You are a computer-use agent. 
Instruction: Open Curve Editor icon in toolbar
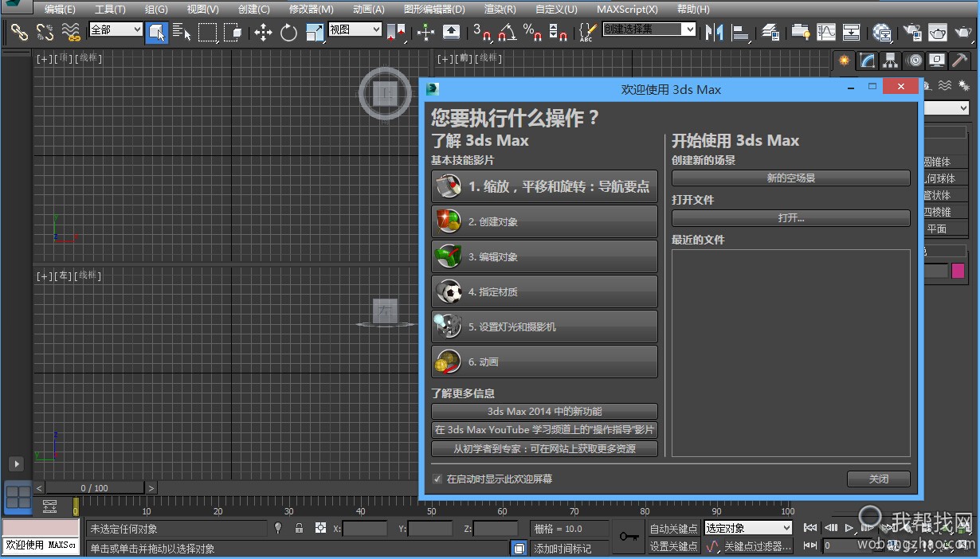tap(826, 32)
